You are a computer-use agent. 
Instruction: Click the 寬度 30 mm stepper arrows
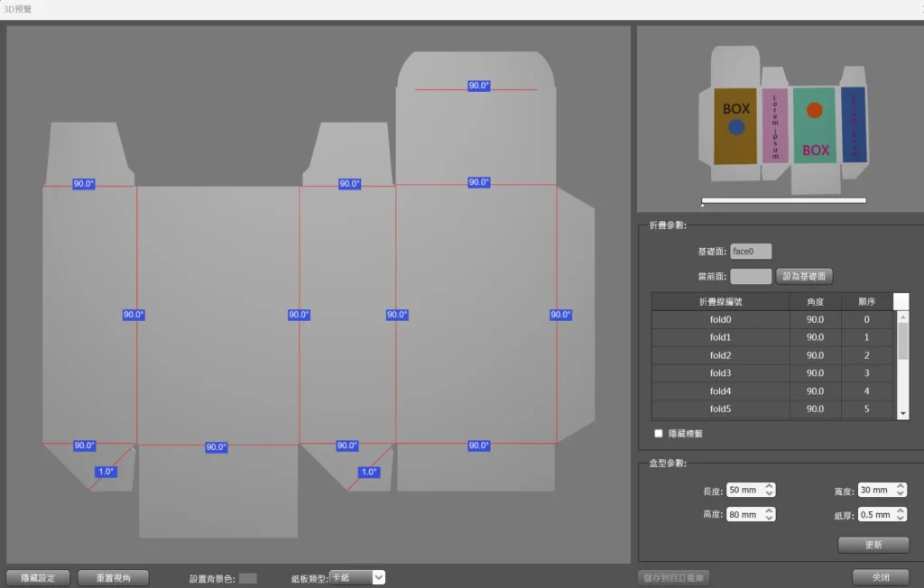(899, 490)
